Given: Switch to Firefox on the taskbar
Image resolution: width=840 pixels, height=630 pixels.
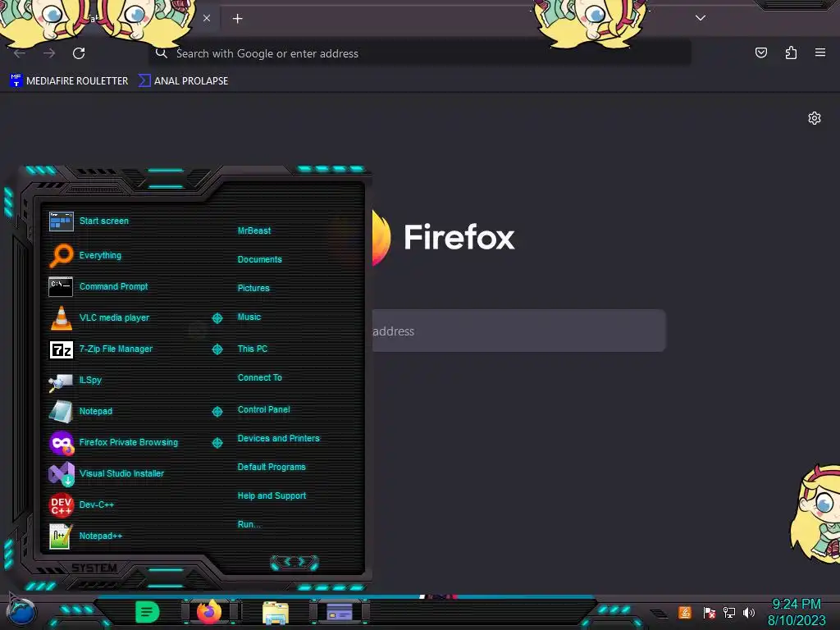Looking at the screenshot, I should pyautogui.click(x=209, y=612).
